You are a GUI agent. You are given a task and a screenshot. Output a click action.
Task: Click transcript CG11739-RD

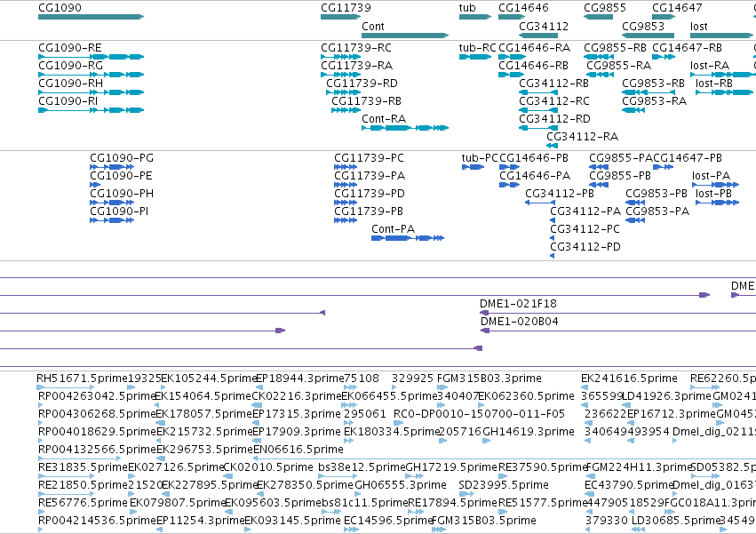tap(343, 92)
